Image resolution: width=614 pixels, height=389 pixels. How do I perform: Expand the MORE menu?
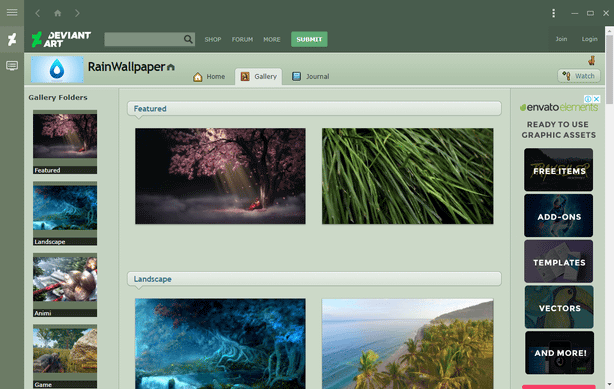[272, 40]
